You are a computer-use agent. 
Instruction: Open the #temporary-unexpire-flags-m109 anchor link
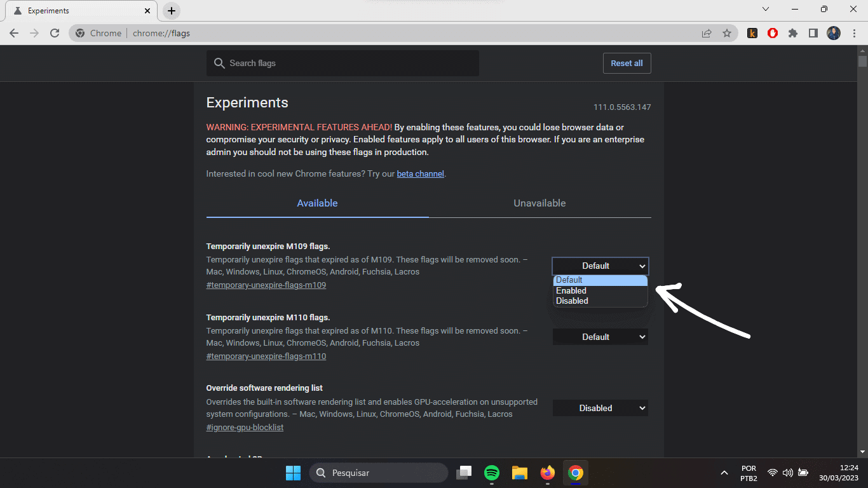point(266,285)
